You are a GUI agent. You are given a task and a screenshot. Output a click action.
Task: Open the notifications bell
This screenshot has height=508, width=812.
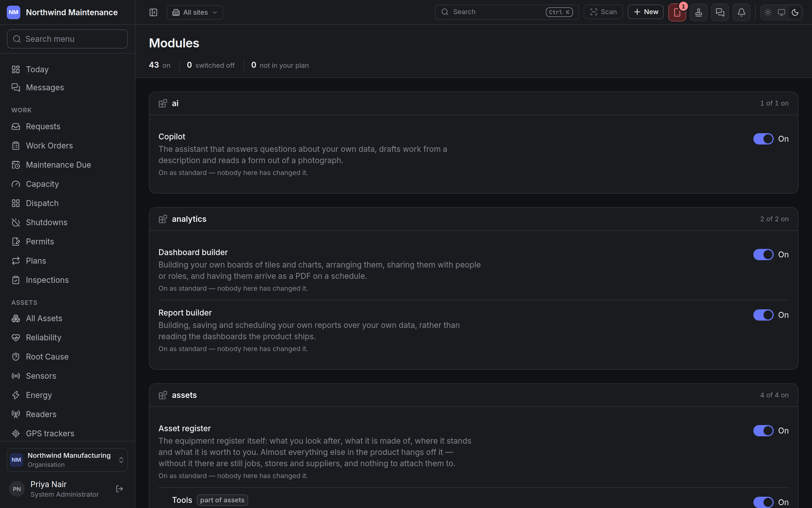click(x=741, y=12)
